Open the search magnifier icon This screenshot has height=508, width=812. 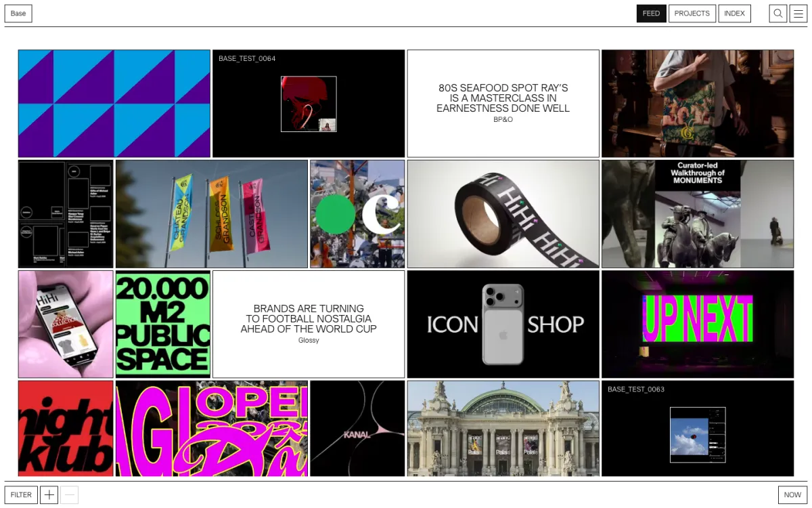click(778, 14)
